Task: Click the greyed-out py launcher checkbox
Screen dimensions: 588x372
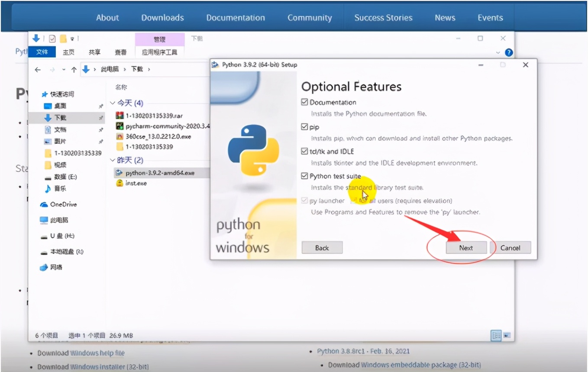Action: [304, 201]
